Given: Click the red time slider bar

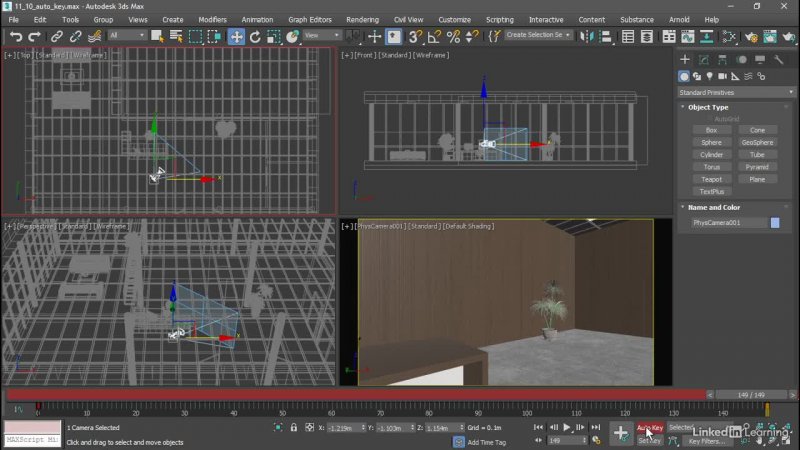Looking at the screenshot, I should (356, 394).
